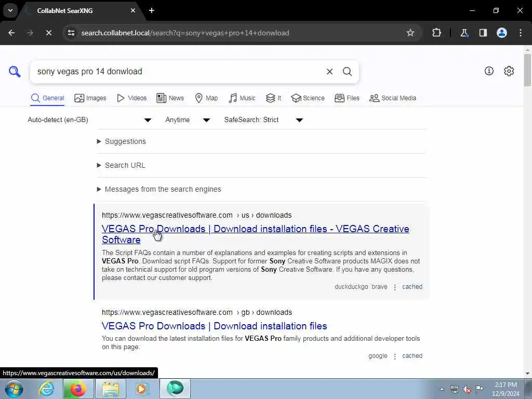
Task: Submit search with magnifier button
Action: (x=347, y=72)
